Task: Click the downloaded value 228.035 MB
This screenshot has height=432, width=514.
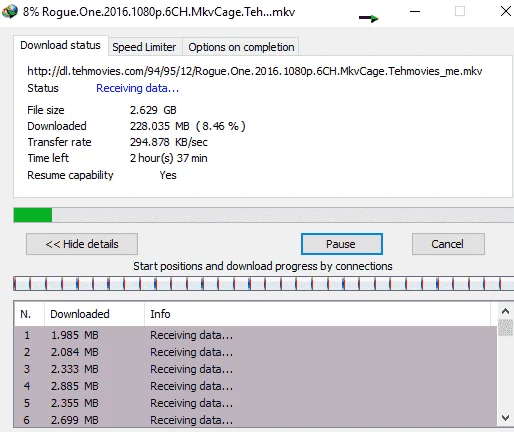Action: coord(188,126)
